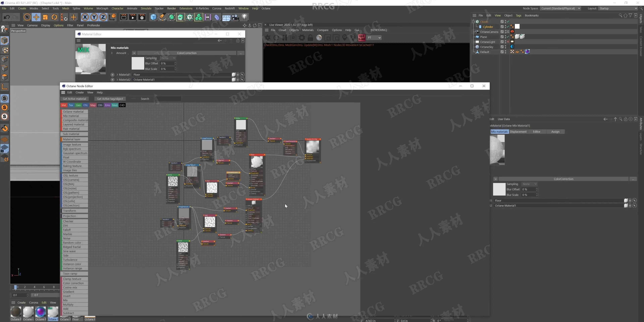
Task: Toggle Y axis lock
Action: point(94,17)
